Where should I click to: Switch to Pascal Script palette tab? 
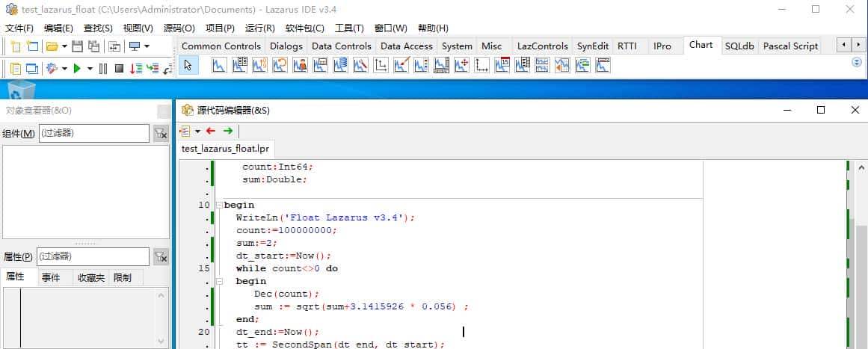790,46
